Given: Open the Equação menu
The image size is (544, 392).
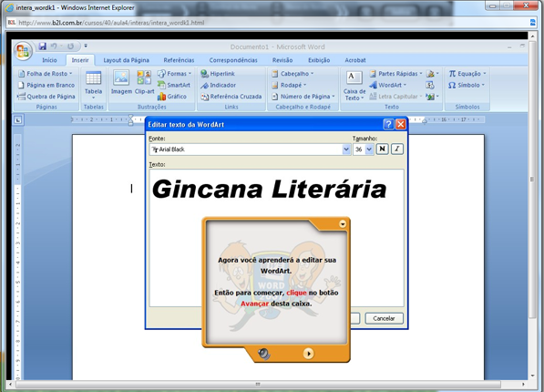Looking at the screenshot, I should point(467,74).
